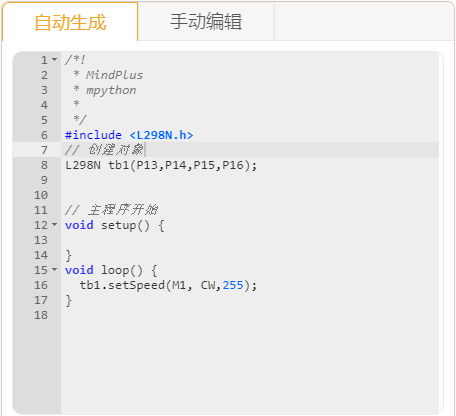
Task: Click the L298N tb1(P13,P14,P15,P16); line
Action: 161,165
